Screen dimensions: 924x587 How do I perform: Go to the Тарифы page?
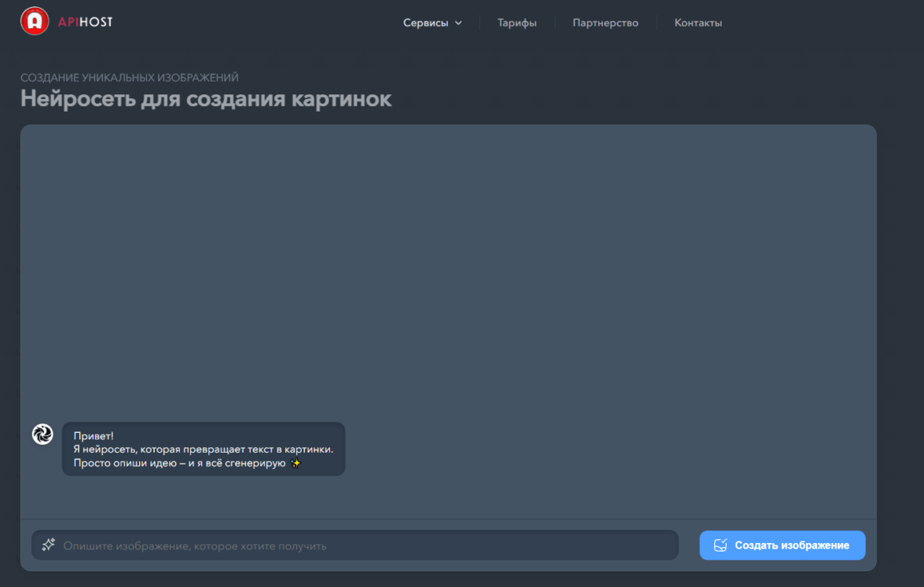pos(517,23)
